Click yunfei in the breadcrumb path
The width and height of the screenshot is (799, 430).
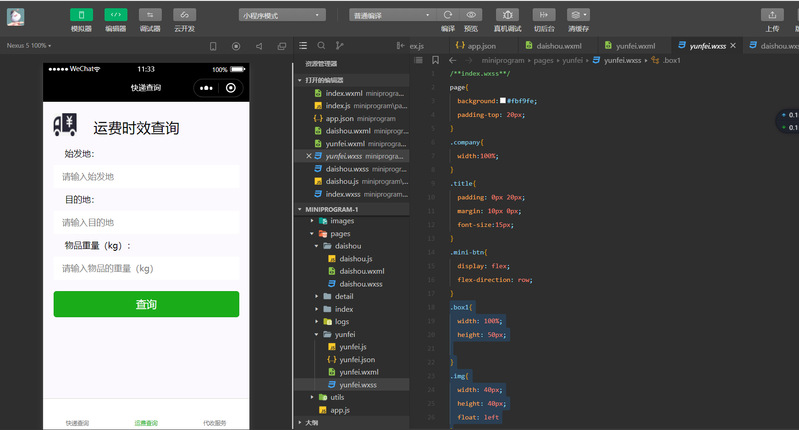click(572, 60)
